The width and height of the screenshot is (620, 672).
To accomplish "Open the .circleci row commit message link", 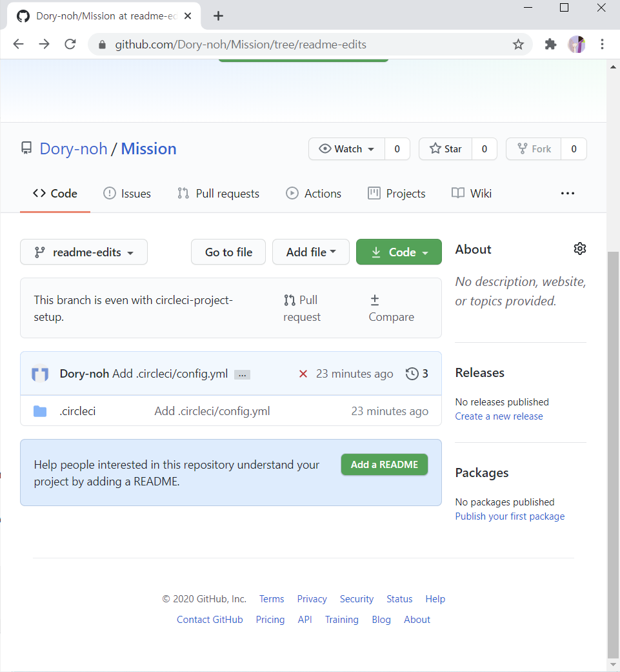I will [212, 411].
